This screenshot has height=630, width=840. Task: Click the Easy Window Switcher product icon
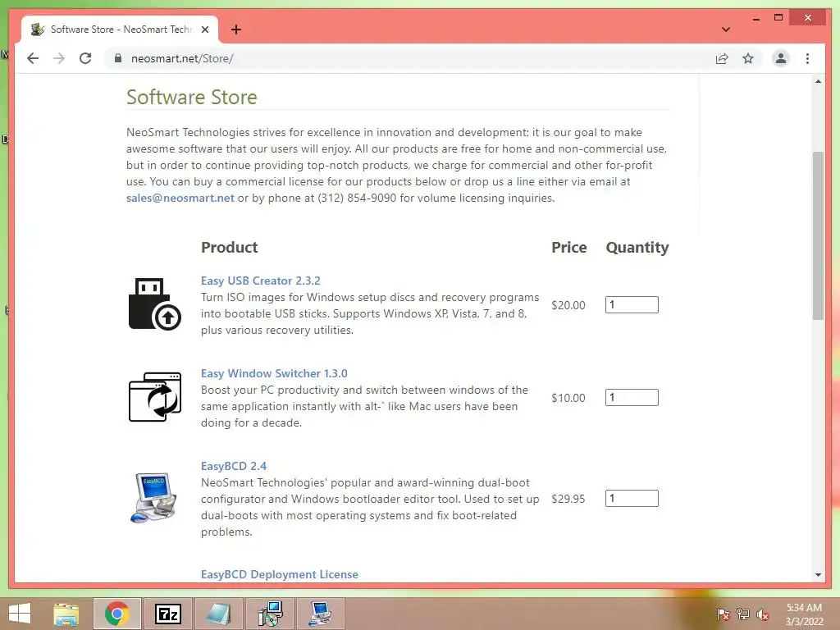coord(155,397)
